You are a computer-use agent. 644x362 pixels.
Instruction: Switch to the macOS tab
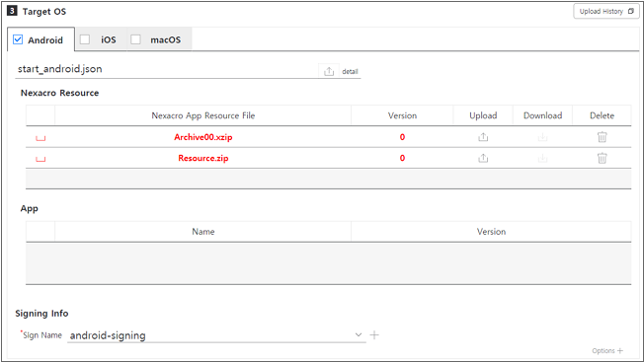[x=166, y=39]
